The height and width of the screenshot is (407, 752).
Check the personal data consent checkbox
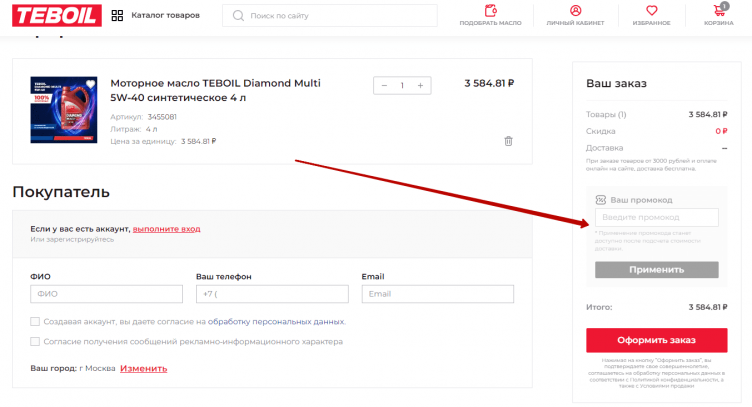35,322
